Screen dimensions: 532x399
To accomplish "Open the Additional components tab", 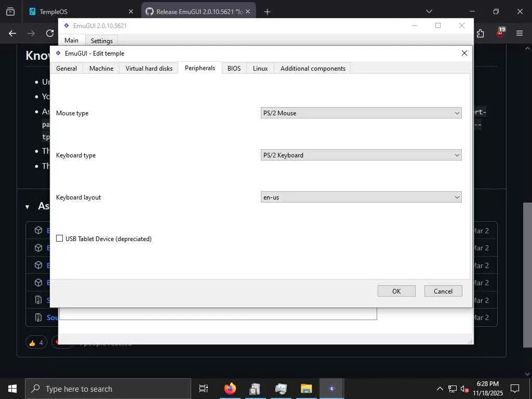I will (x=313, y=69).
